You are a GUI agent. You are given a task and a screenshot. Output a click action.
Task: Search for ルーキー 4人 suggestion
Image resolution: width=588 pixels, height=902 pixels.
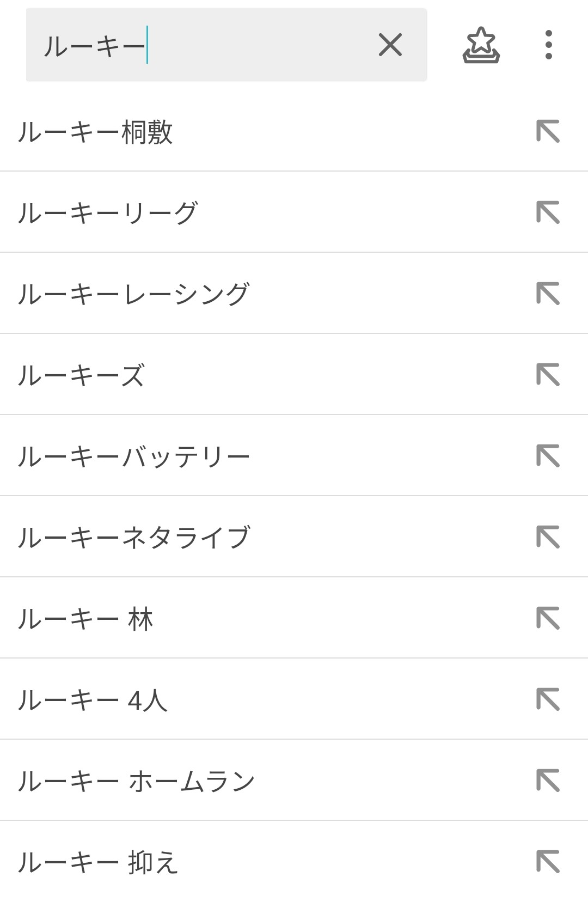(93, 700)
